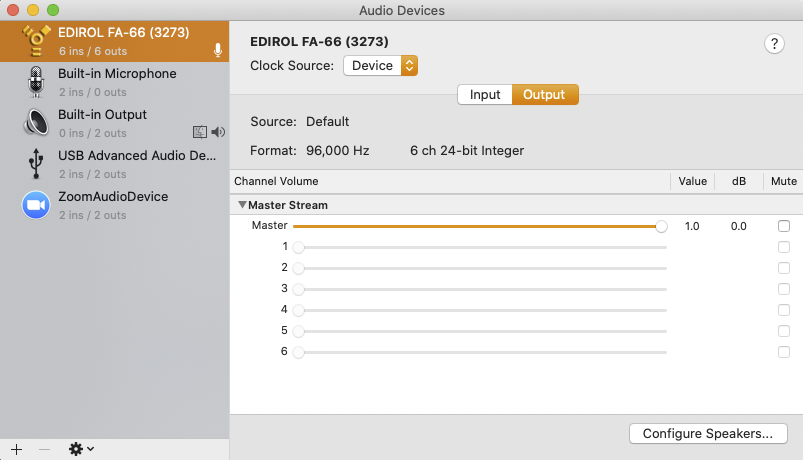The image size is (803, 460).
Task: Click the channel 2 volume slider
Action: tap(479, 268)
